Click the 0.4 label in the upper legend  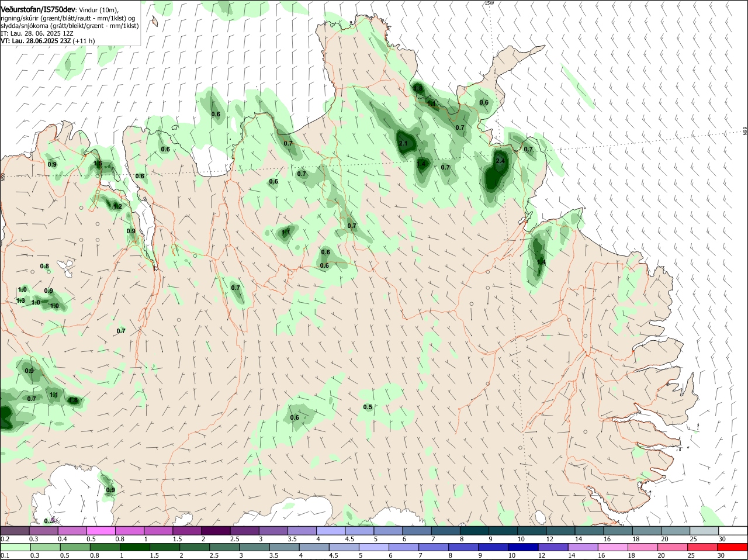pyautogui.click(x=62, y=539)
